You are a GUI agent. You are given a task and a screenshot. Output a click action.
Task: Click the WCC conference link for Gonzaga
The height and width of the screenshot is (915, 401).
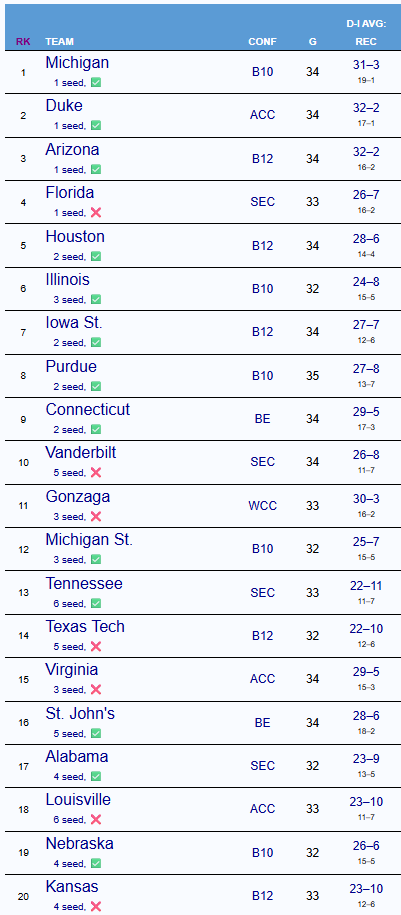click(x=263, y=506)
